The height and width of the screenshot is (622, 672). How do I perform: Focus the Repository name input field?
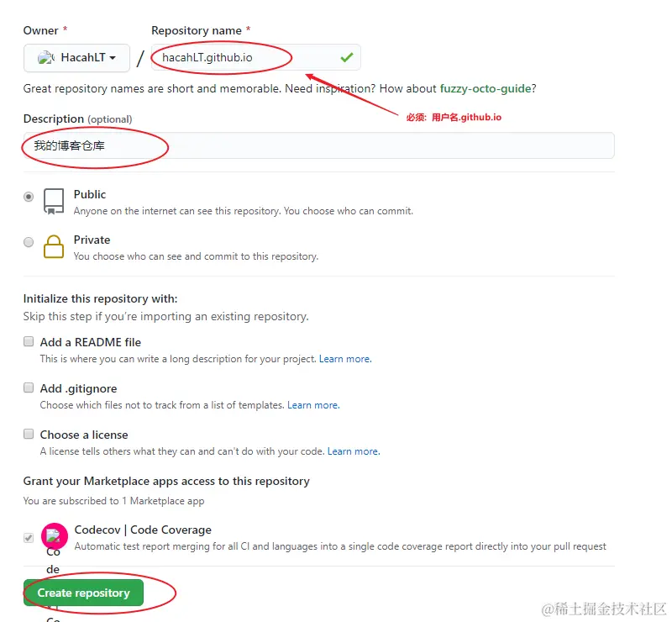[x=256, y=57]
